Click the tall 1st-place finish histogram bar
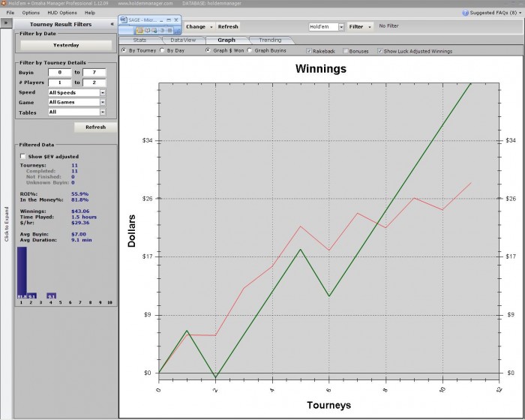The height and width of the screenshot is (420, 525). point(22,273)
